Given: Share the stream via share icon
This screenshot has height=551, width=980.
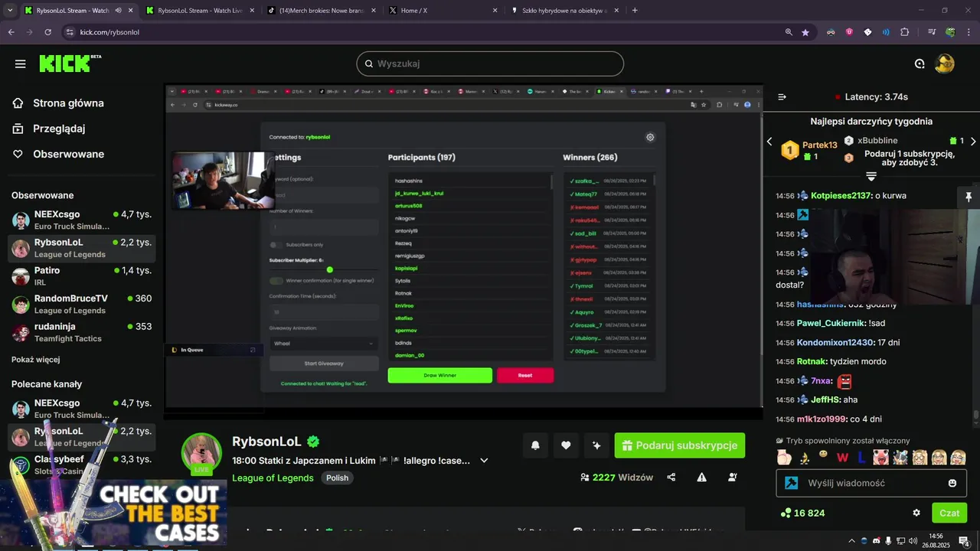Looking at the screenshot, I should coord(671,477).
